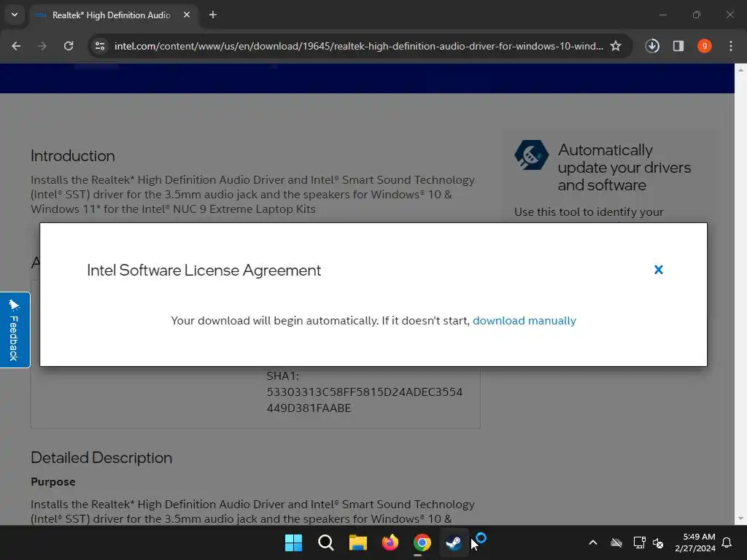
Task: Open the orange profile avatar
Action: [x=704, y=46]
